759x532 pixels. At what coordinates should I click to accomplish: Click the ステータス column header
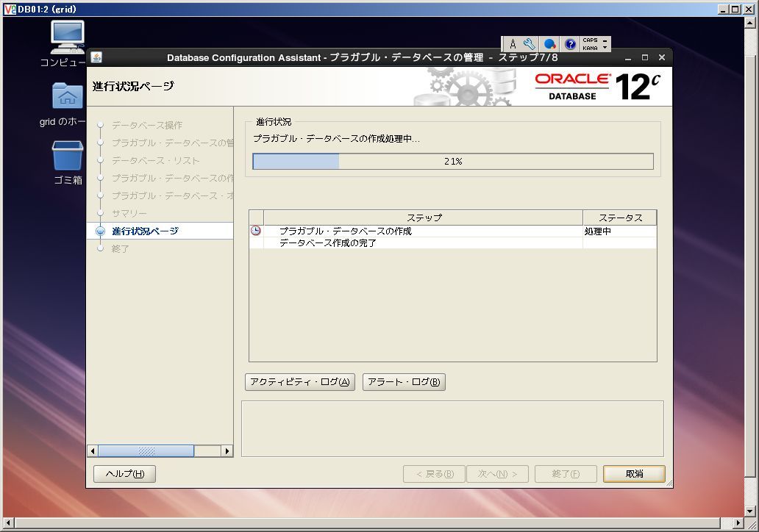[x=620, y=218]
